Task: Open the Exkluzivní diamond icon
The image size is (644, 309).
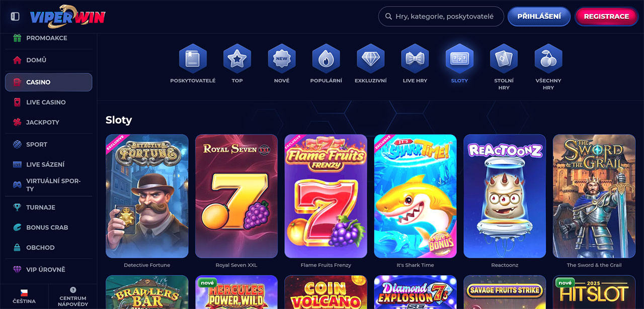Action: click(371, 59)
